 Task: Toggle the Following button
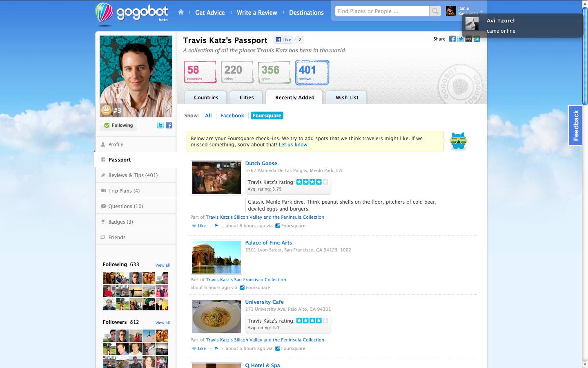click(118, 126)
